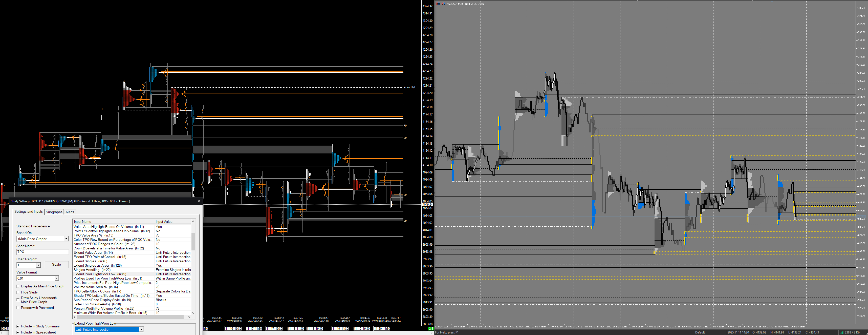Viewport: 868px width, 335px height.
Task: Click the Default profile status field
Action: coord(700,332)
